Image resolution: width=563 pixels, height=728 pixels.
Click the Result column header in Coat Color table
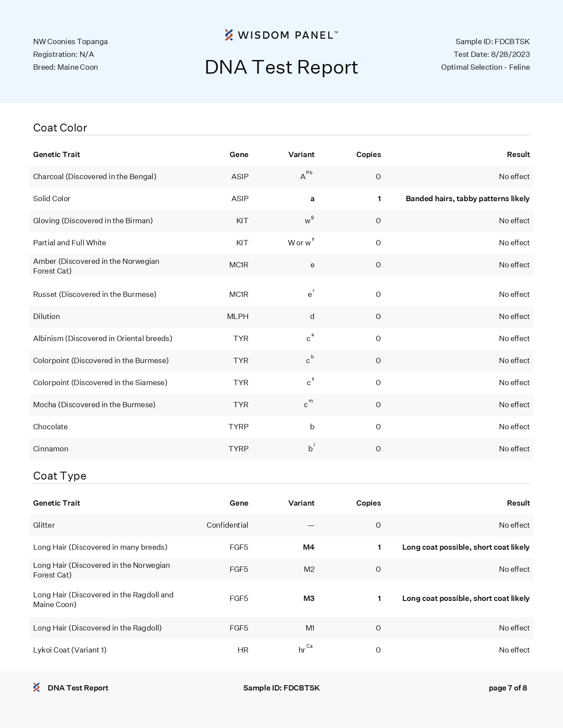pyautogui.click(x=518, y=154)
